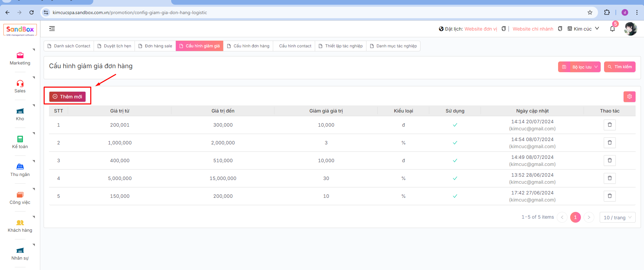Image resolution: width=644 pixels, height=270 pixels.
Task: Click the Thêm mới button
Action: point(67,97)
